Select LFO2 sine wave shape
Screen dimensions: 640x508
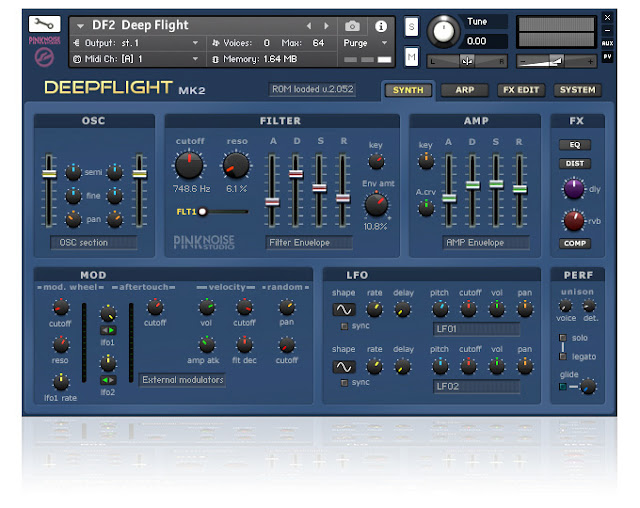coord(344,367)
